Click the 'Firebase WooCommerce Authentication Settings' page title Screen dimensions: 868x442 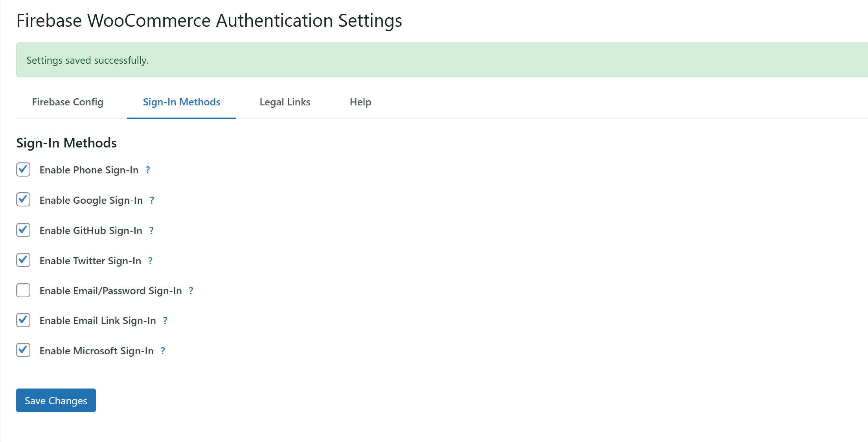(209, 20)
